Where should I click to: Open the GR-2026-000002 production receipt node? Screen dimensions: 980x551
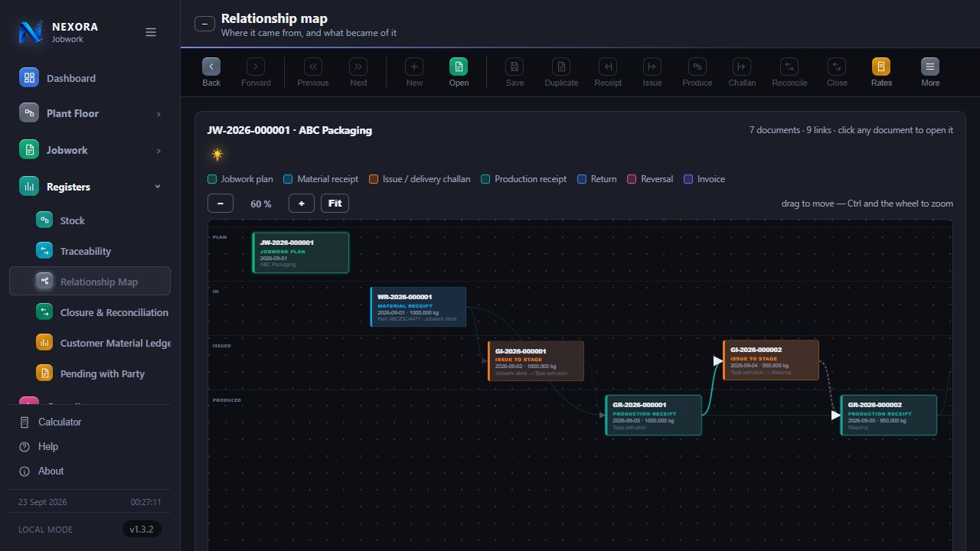click(x=889, y=416)
